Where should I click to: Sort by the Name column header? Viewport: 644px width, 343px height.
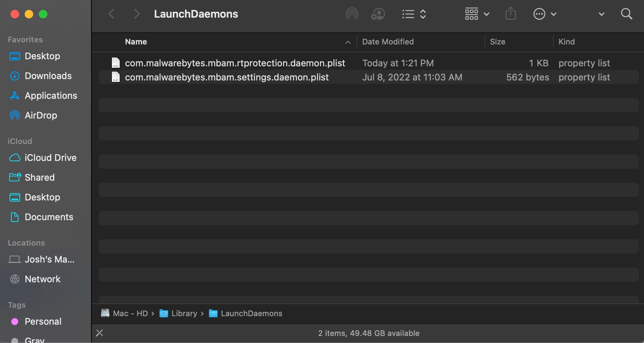click(x=136, y=42)
